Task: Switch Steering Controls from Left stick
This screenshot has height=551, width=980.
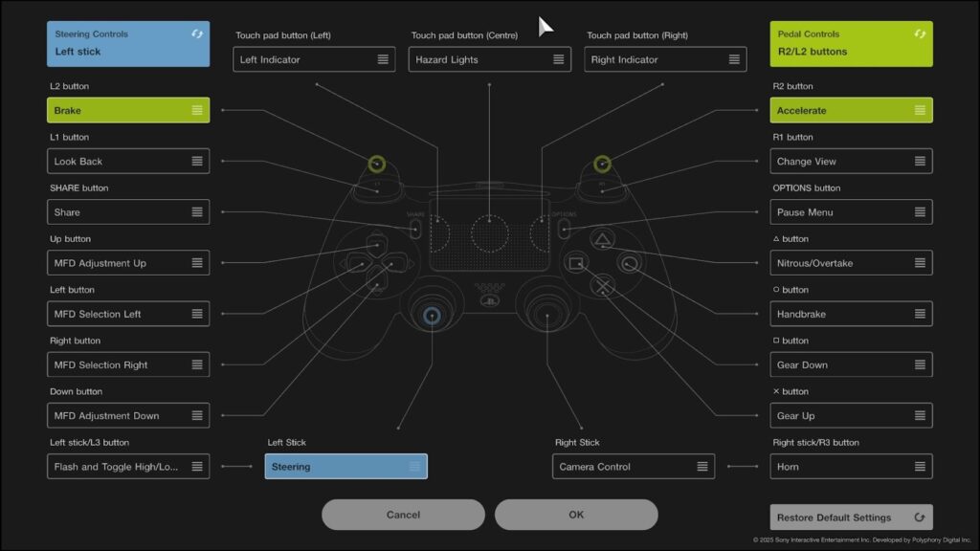Action: coord(128,44)
